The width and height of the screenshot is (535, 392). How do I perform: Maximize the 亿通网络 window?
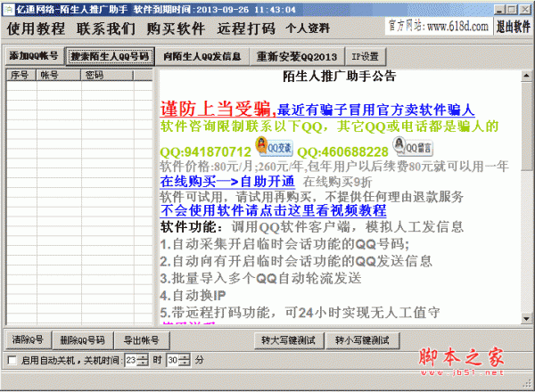512,10
